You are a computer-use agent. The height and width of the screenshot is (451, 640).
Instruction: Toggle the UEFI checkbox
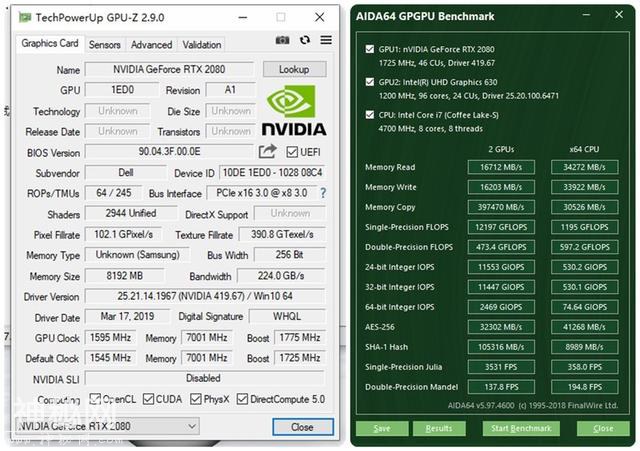(x=292, y=152)
